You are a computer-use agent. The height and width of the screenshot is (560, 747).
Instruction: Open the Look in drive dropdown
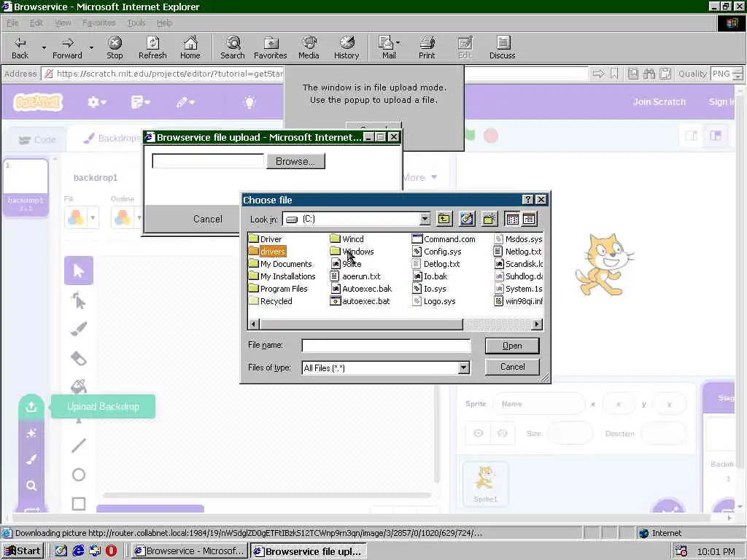pyautogui.click(x=425, y=219)
